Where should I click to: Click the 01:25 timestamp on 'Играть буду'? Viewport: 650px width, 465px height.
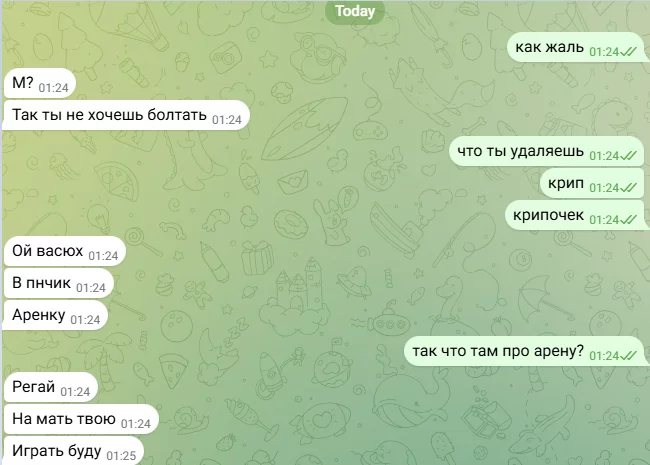121,456
